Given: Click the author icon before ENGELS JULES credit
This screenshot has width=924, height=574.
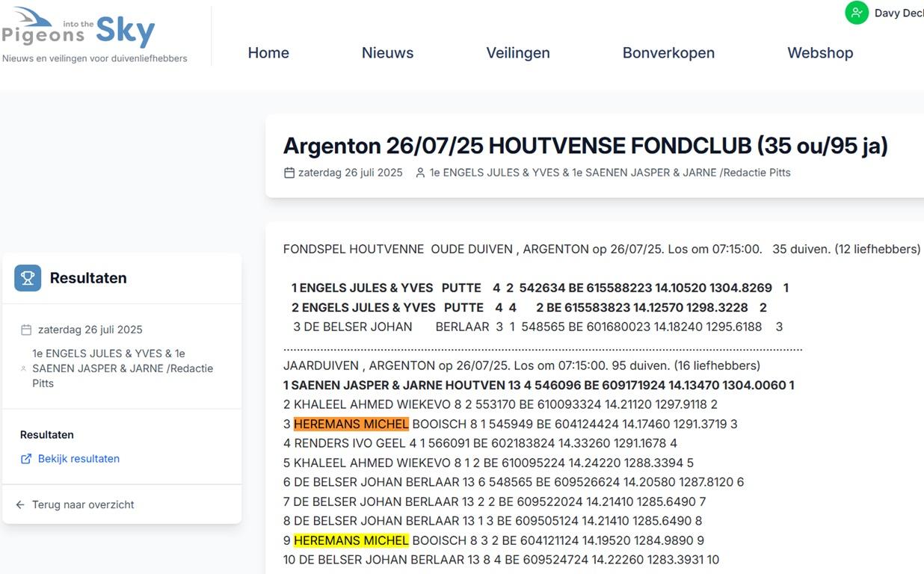Looking at the screenshot, I should [x=419, y=172].
